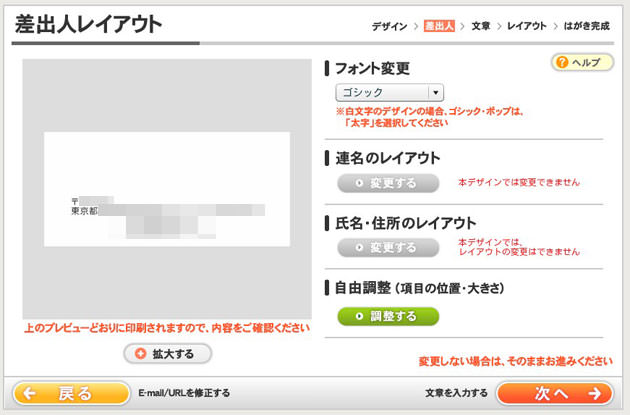Image resolution: width=630 pixels, height=415 pixels.
Task: Click the E-mail/URLを修正する text
Action: [x=184, y=393]
